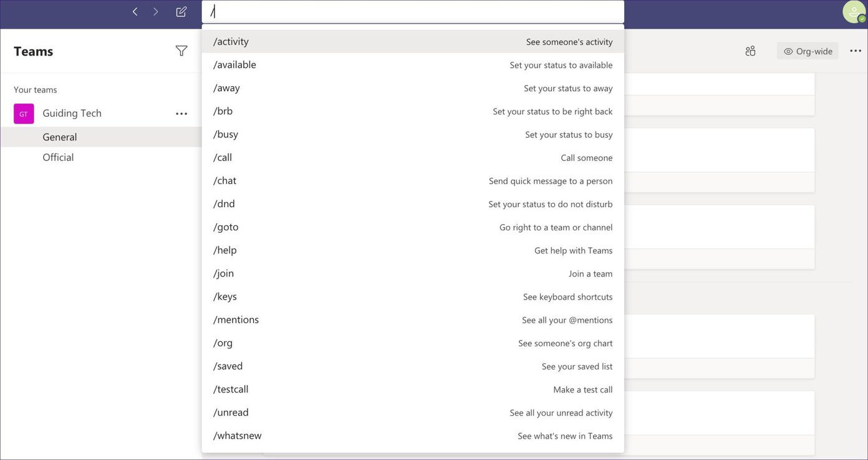Select the /dnd command
This screenshot has width=868, height=460.
tap(413, 204)
